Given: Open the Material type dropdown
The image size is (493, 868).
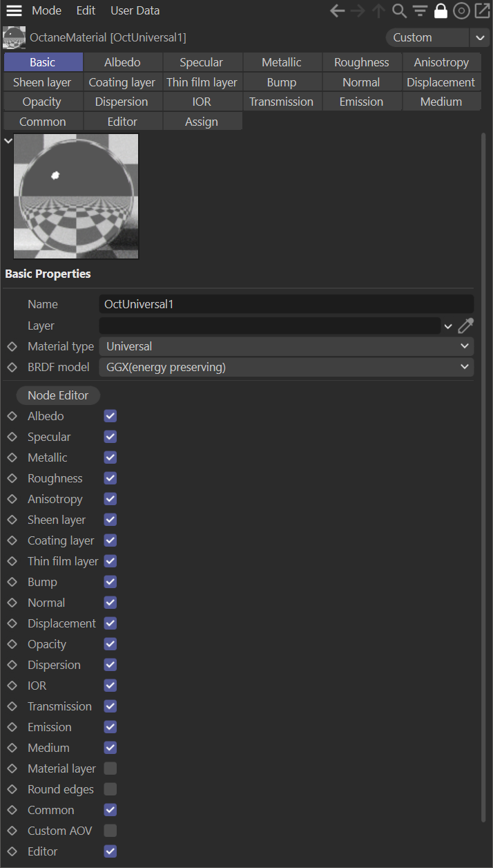Looking at the screenshot, I should tap(287, 346).
